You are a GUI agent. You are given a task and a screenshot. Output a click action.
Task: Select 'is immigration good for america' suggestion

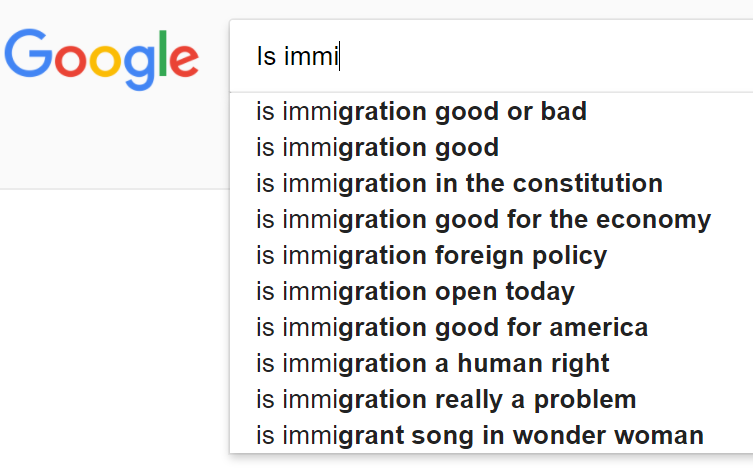(x=452, y=328)
